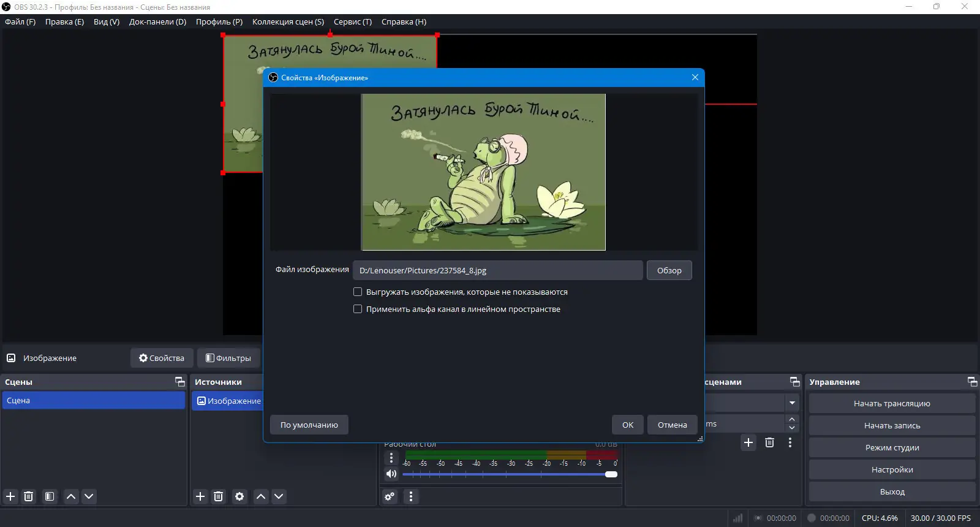Click Начать запись
This screenshot has width=980, height=527.
(x=892, y=425)
